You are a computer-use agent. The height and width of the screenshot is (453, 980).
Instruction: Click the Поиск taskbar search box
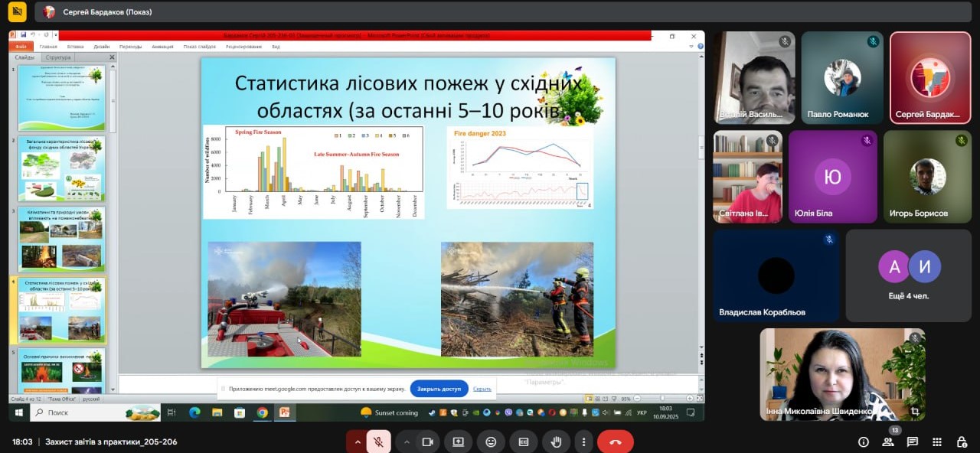click(x=95, y=412)
